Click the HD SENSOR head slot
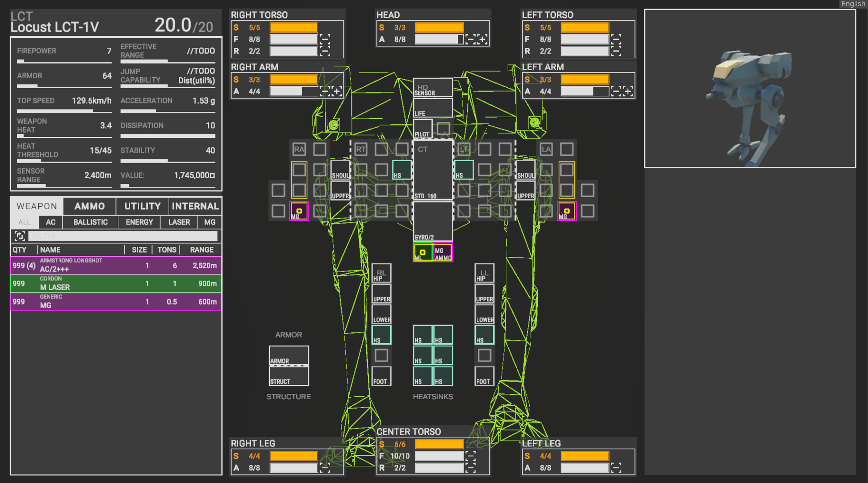This screenshot has height=483, width=868. [x=433, y=88]
